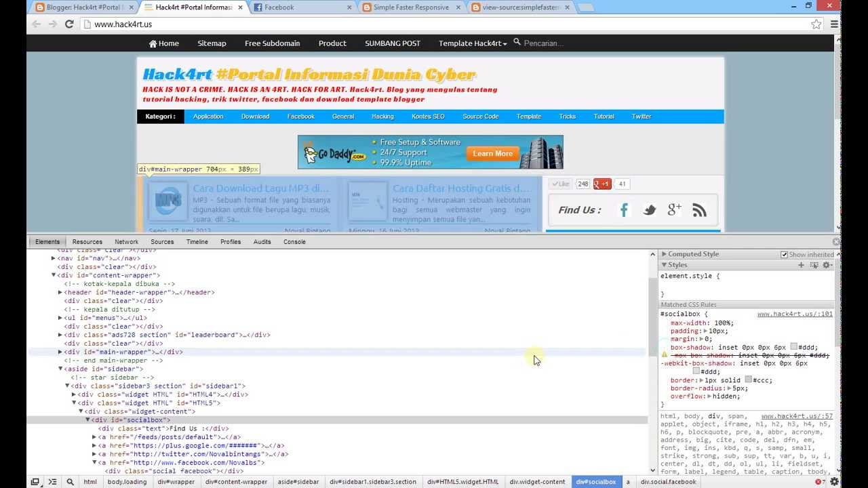Open RSS feed icon in Find Us box
This screenshot has height=488, width=868.
point(699,210)
